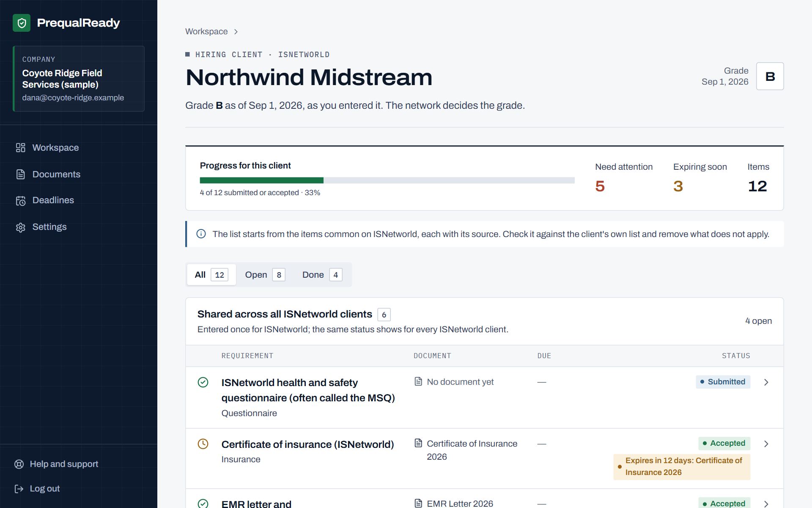Click the Accepted badge on EMR letter row
812x508 pixels.
coord(724,503)
